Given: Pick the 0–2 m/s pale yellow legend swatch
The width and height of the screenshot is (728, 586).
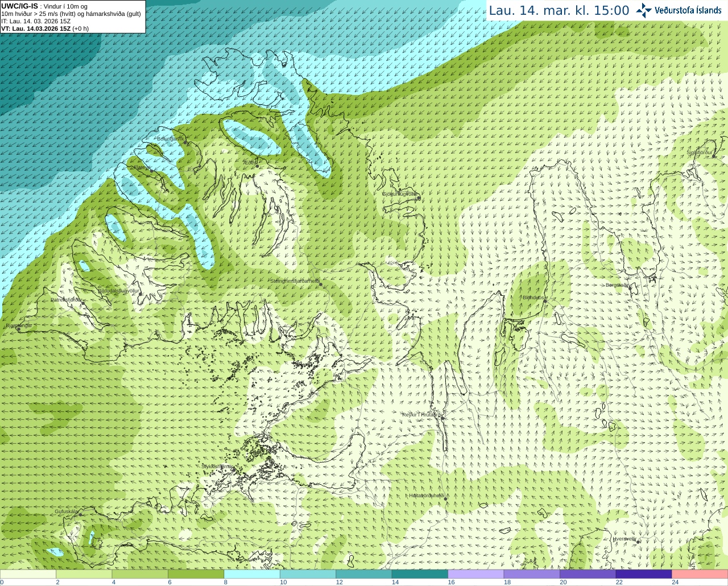Looking at the screenshot, I should 28,574.
